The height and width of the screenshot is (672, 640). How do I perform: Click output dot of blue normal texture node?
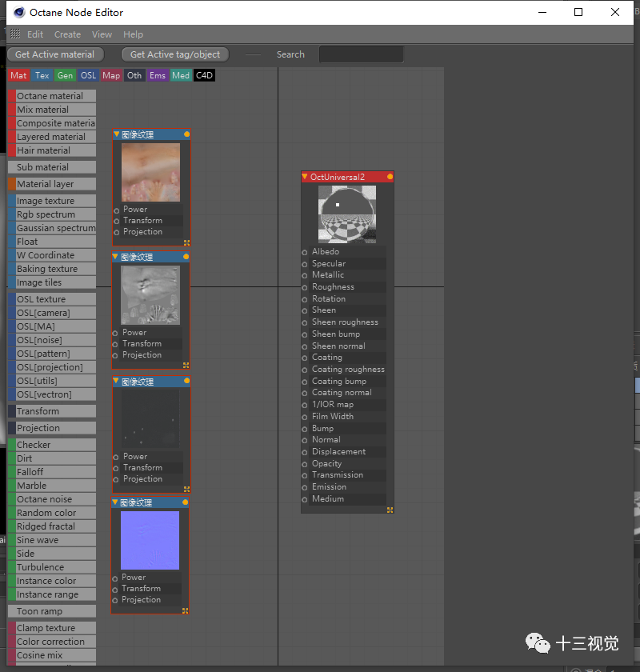[x=185, y=502]
